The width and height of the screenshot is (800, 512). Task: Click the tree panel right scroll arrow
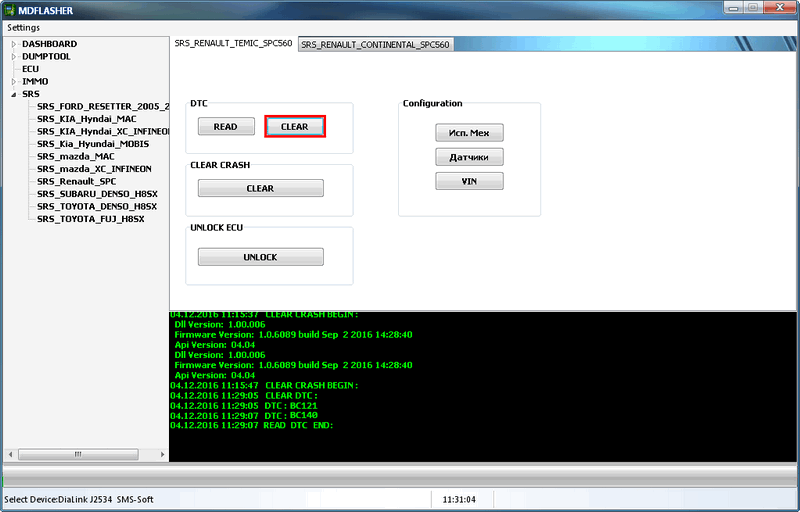162,454
